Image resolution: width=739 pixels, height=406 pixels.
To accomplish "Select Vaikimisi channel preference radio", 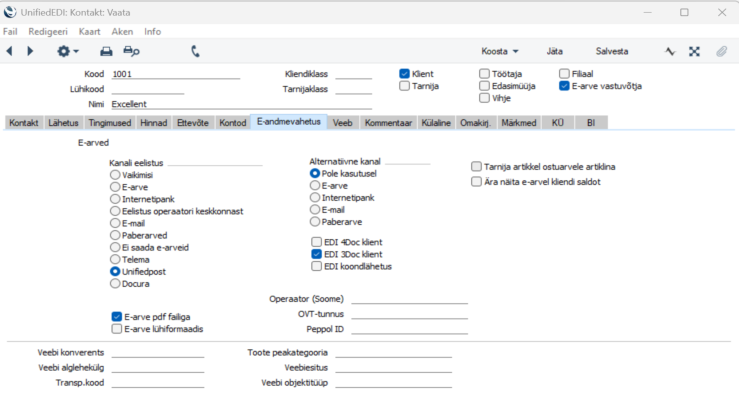I will click(x=115, y=174).
